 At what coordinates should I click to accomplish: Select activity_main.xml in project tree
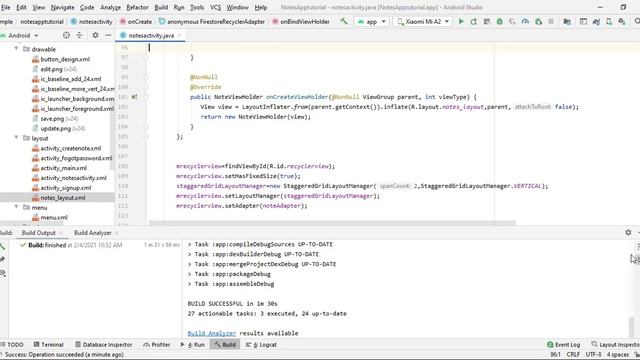tap(63, 168)
